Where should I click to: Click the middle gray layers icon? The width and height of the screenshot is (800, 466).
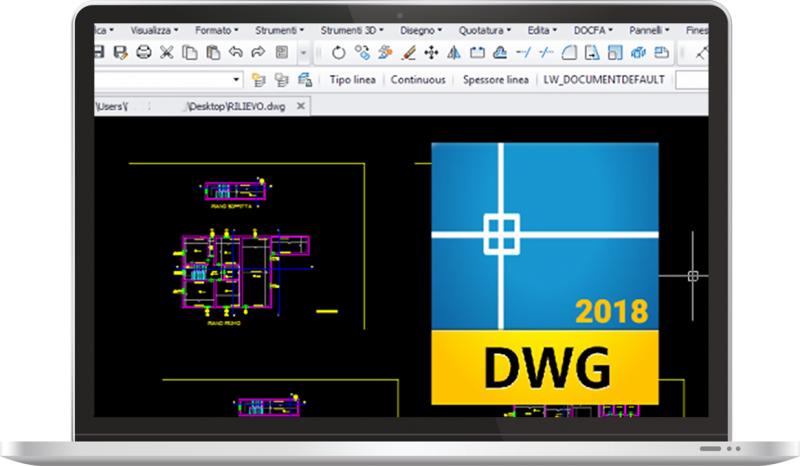click(x=282, y=80)
